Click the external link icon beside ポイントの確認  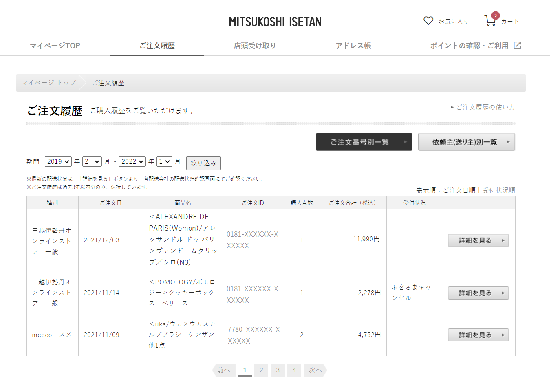(x=517, y=45)
